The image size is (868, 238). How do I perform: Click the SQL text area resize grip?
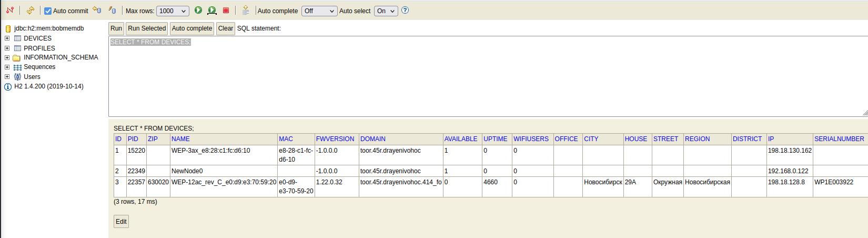click(x=865, y=113)
